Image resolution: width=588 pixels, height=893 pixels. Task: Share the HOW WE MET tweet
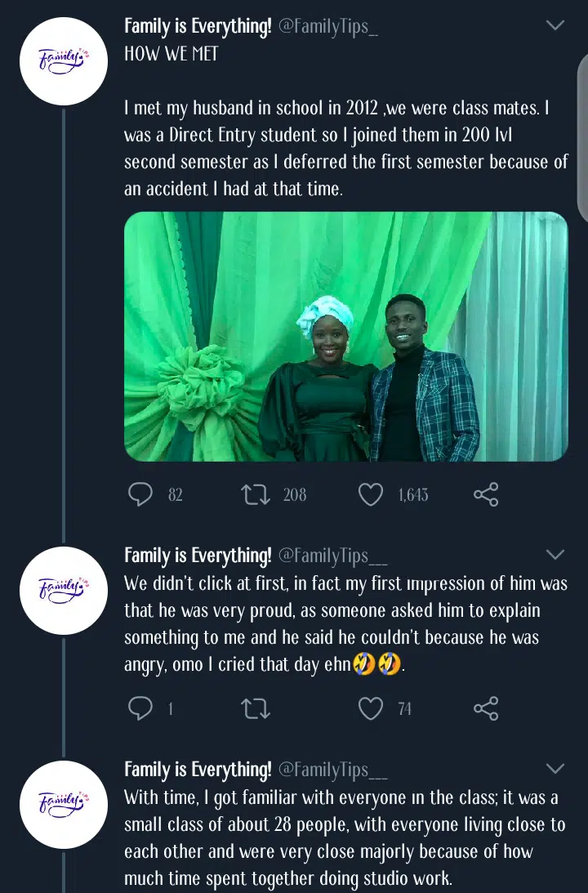coord(486,494)
